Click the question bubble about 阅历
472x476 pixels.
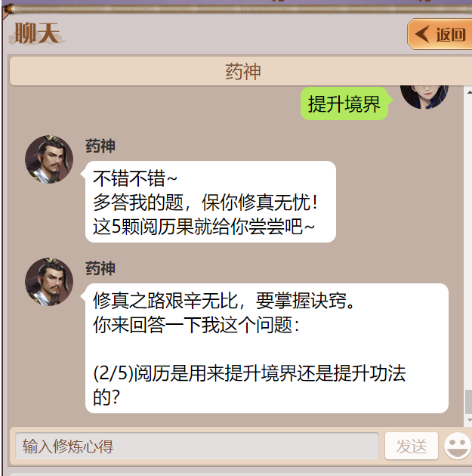[267, 348]
